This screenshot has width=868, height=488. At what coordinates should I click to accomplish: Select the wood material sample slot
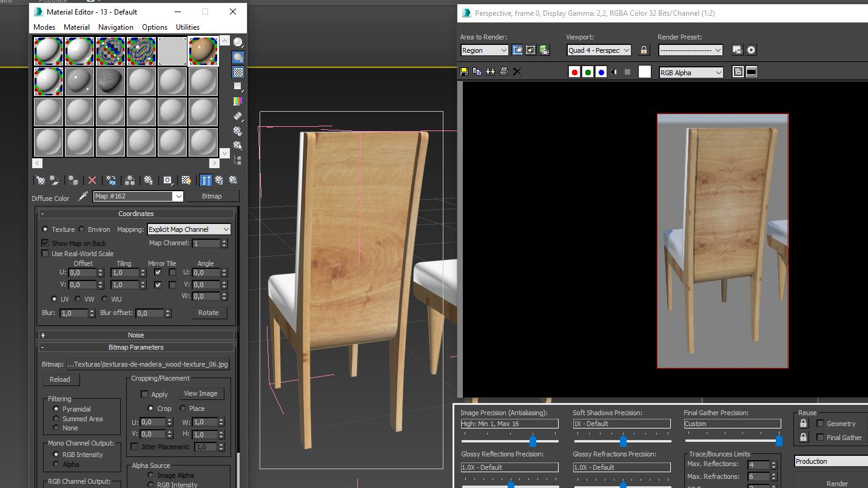[203, 50]
